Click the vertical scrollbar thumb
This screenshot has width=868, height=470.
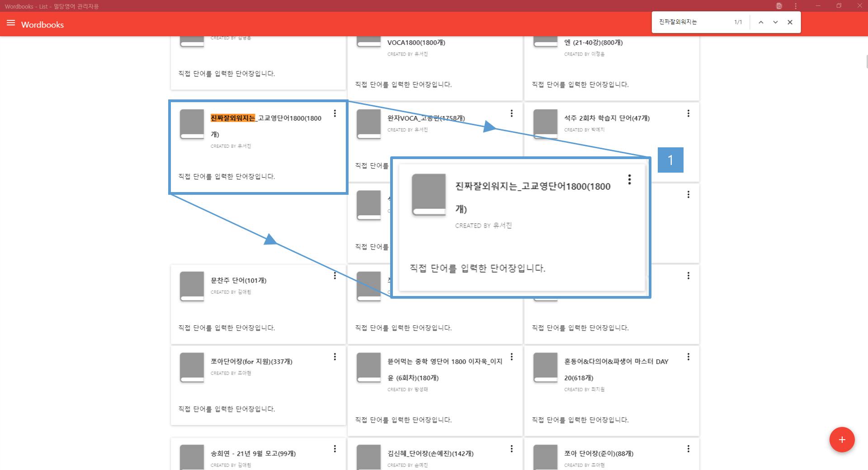(x=866, y=61)
